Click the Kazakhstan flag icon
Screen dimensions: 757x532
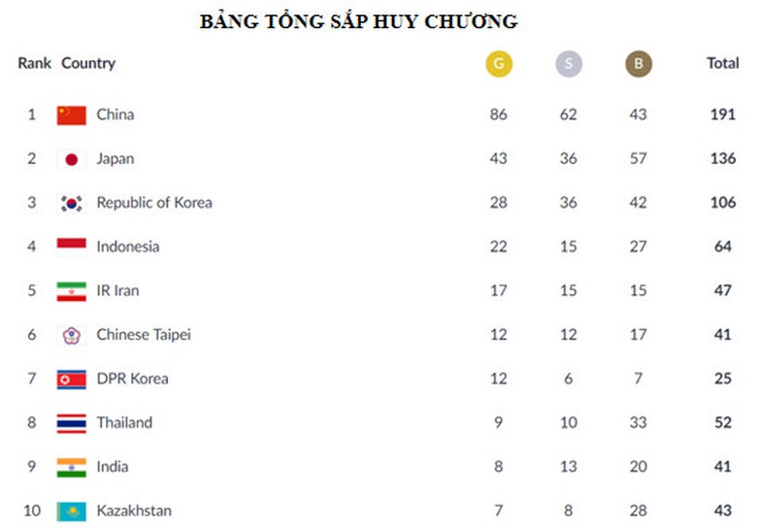click(x=71, y=511)
